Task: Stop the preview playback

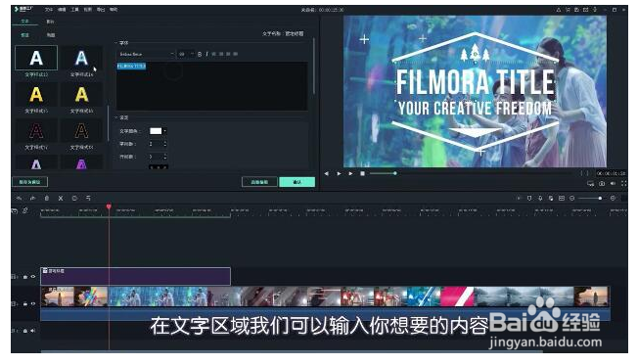Action: pyautogui.click(x=362, y=173)
